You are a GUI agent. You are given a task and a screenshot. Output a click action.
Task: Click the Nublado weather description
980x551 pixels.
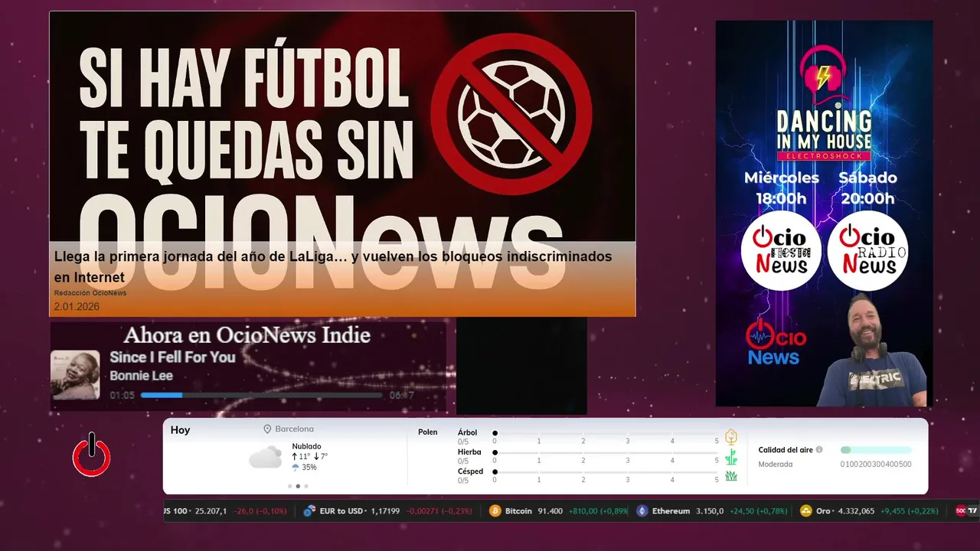(x=306, y=446)
